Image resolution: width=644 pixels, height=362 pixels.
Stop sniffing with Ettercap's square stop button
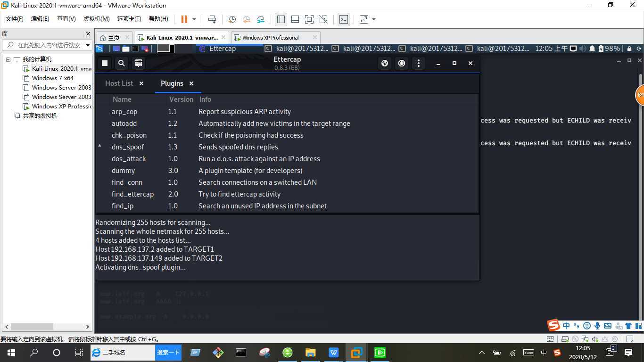point(105,63)
